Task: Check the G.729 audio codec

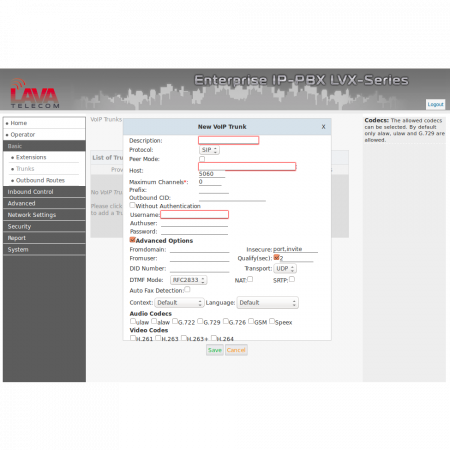Action: tap(200, 321)
